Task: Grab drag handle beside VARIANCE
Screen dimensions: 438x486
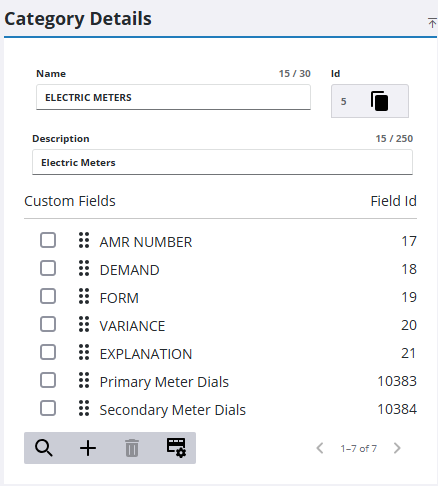Action: [x=84, y=324]
